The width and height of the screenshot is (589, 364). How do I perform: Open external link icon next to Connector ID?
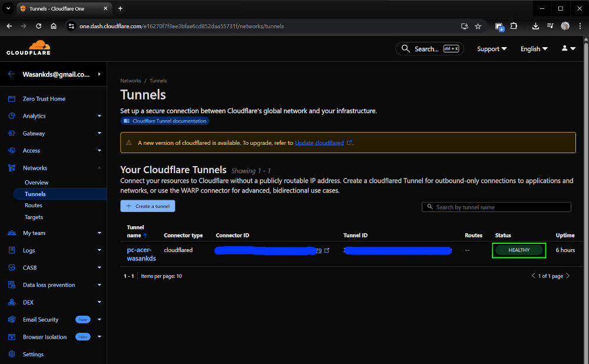pyautogui.click(x=327, y=250)
